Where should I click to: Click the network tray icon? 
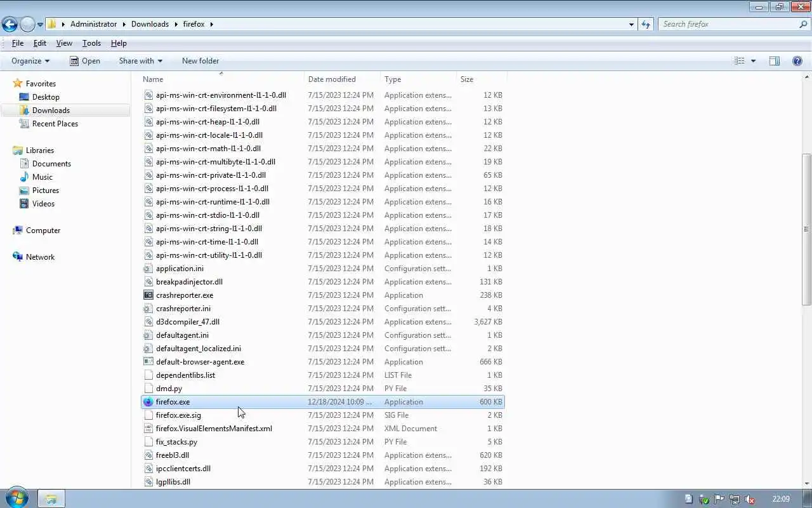point(735,499)
